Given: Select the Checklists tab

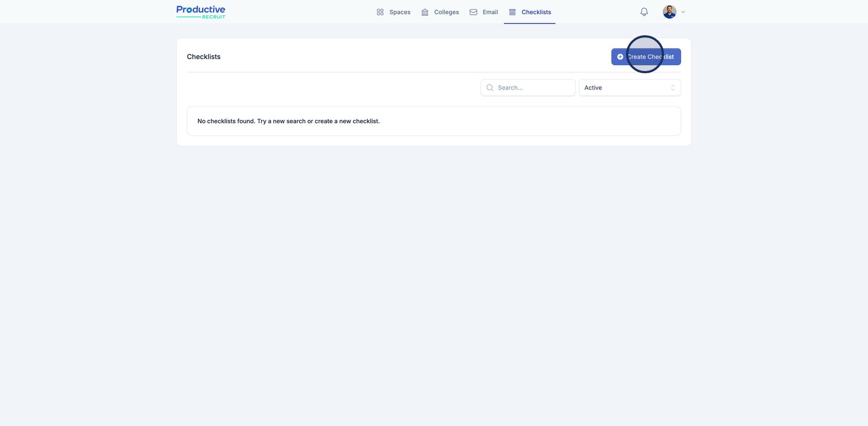Looking at the screenshot, I should point(529,12).
